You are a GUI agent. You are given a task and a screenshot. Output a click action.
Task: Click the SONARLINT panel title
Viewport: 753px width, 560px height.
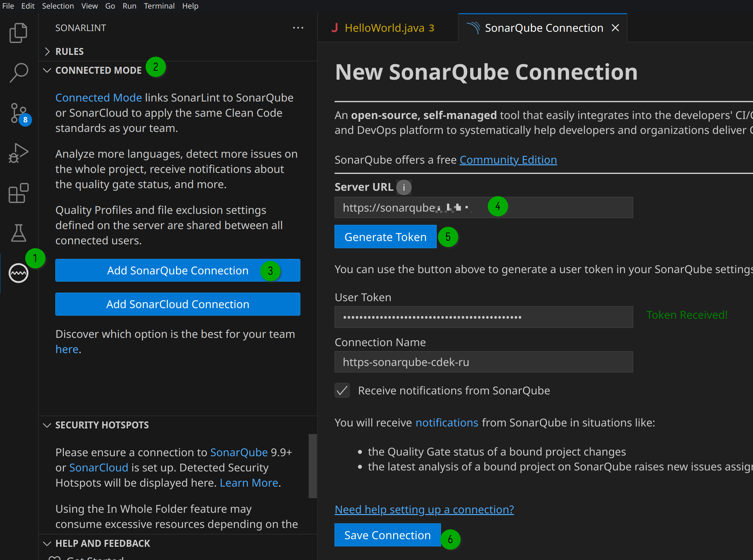81,28
